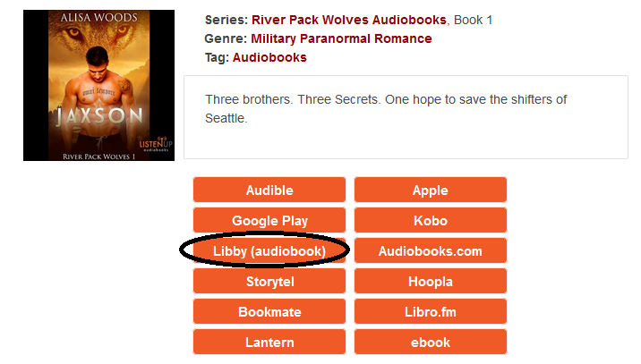Viewport: 641px width, 364px height.
Task: Open the Hoopla button
Action: click(x=431, y=282)
